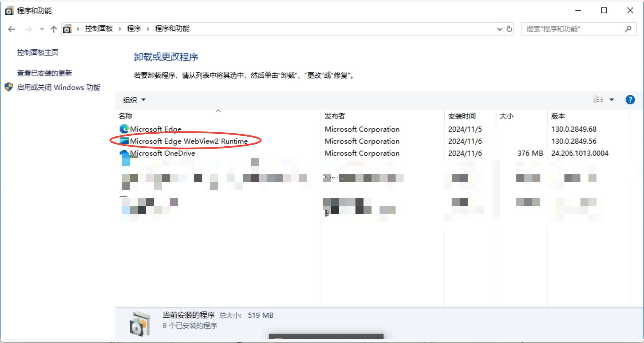Click the 376 MB size cell

pyautogui.click(x=530, y=153)
